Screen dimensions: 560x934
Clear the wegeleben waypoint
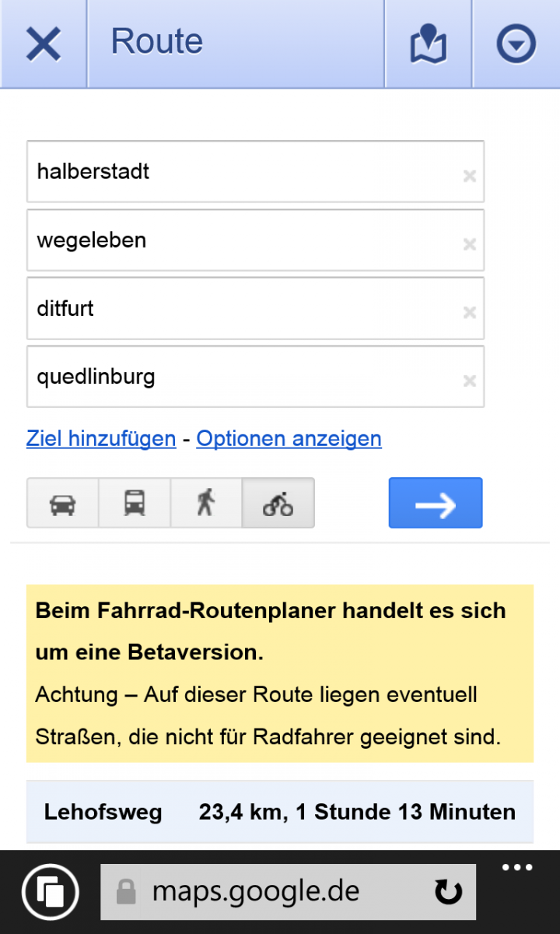[469, 244]
